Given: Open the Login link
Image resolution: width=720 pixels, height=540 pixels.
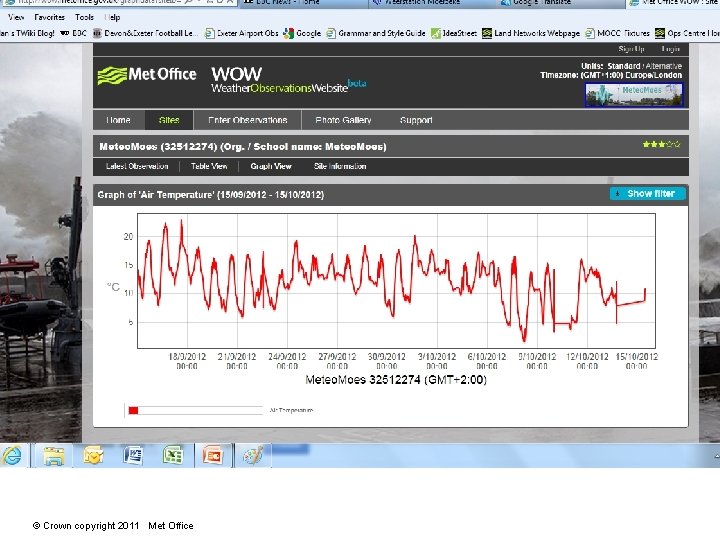Looking at the screenshot, I should pos(670,49).
